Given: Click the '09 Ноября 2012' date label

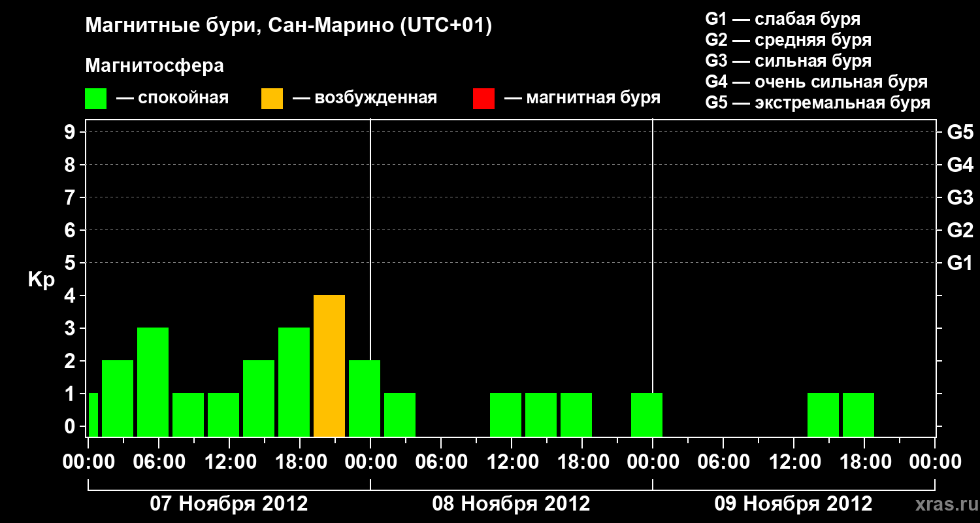Looking at the screenshot, I should tap(793, 504).
